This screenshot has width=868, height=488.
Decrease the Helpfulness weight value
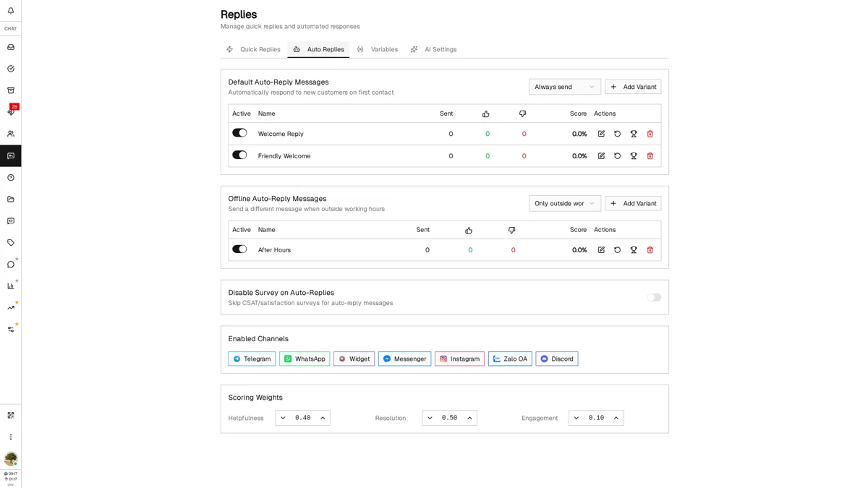click(x=283, y=418)
